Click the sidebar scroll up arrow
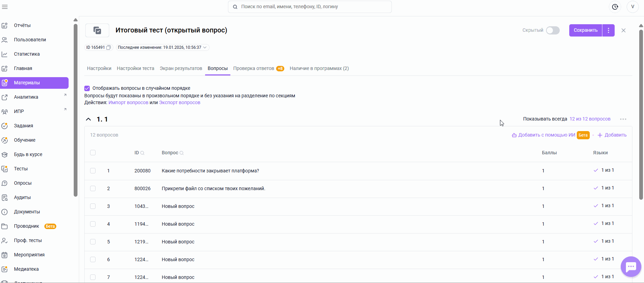This screenshot has height=283, width=644. (75, 20)
